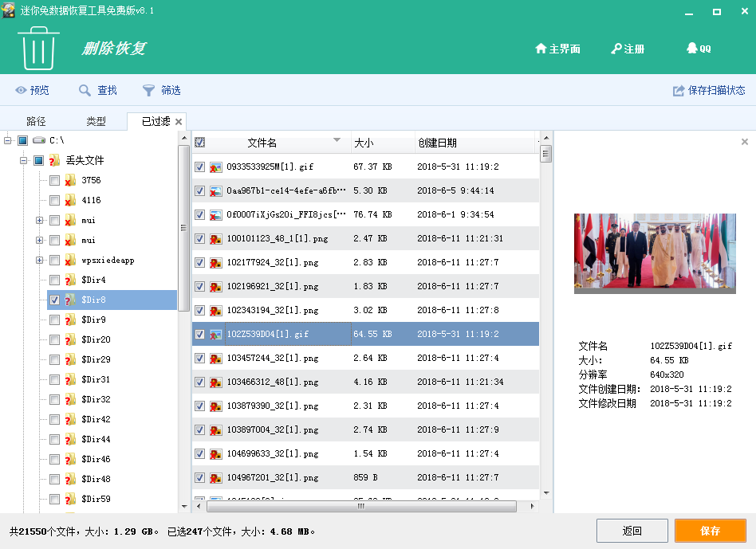Expand the wpsxiedeapp folder
The image size is (756, 549).
click(x=39, y=260)
